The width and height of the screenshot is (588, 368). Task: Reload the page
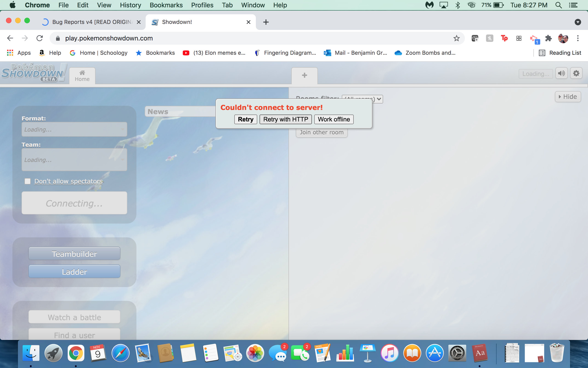pyautogui.click(x=40, y=38)
